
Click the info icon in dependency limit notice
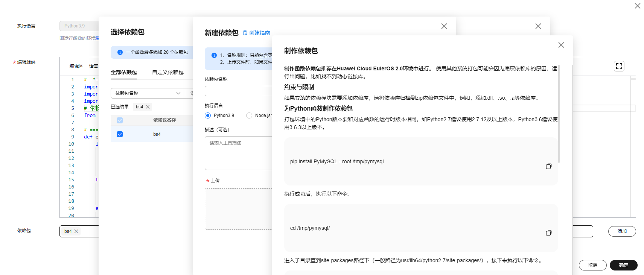tap(120, 52)
